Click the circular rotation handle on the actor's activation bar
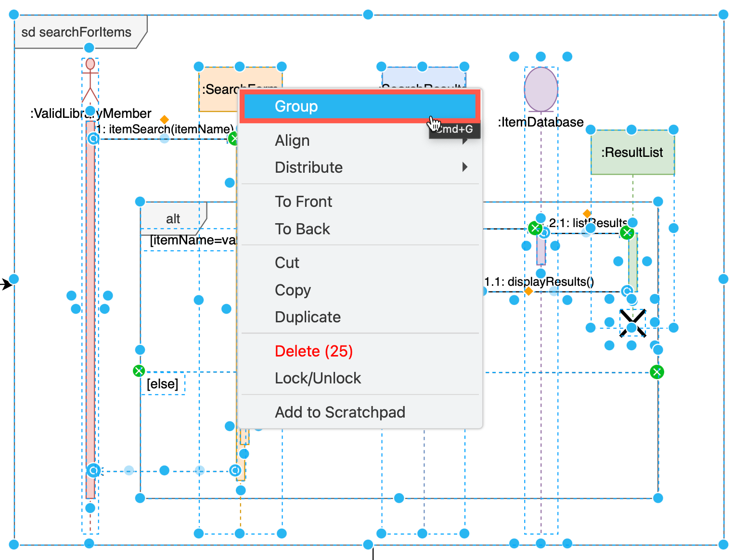The image size is (746, 560). pos(93,138)
